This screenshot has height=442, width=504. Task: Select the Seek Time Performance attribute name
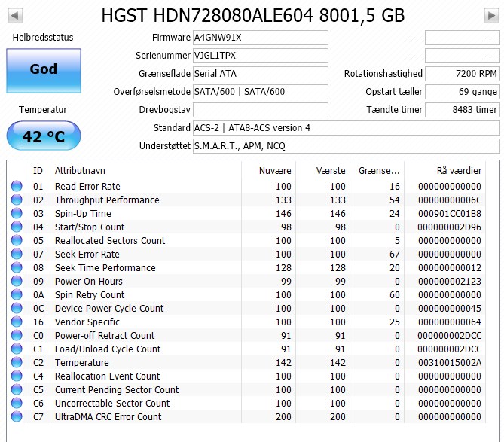pyautogui.click(x=105, y=267)
